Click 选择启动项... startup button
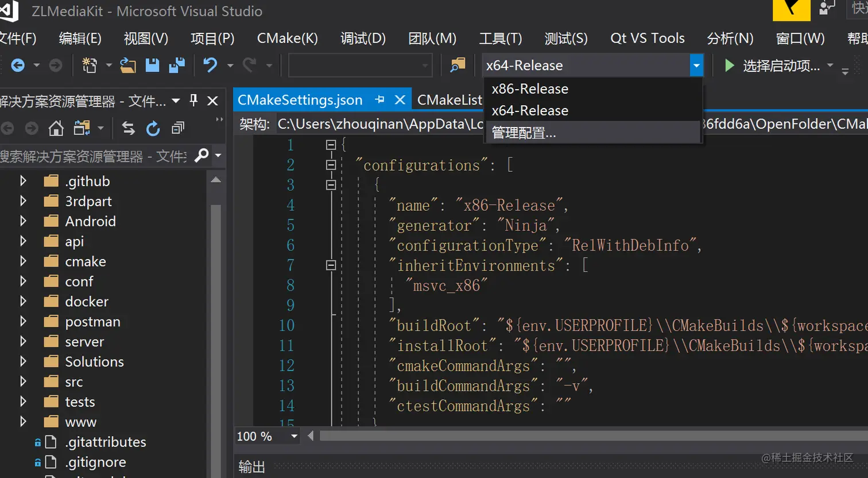This screenshot has height=478, width=868. (x=781, y=66)
